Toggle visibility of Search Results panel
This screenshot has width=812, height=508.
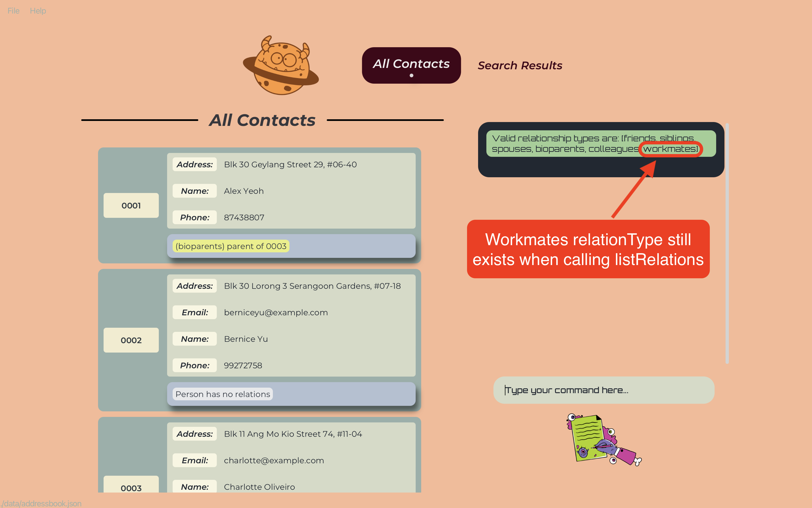(518, 65)
